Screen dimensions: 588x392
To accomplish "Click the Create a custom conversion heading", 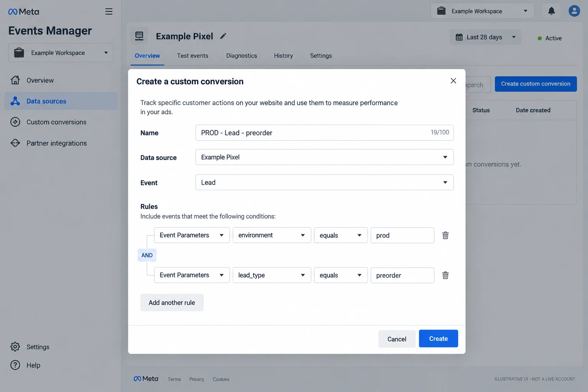I will (190, 81).
